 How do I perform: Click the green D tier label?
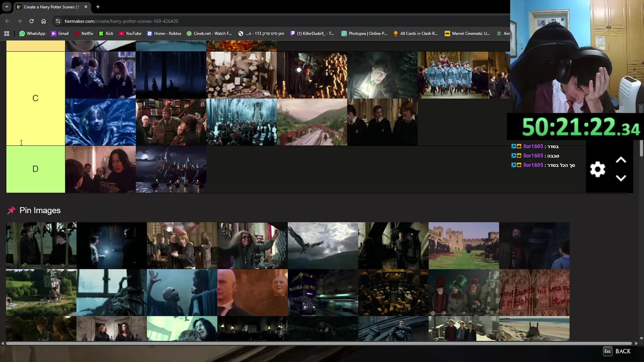(35, 169)
